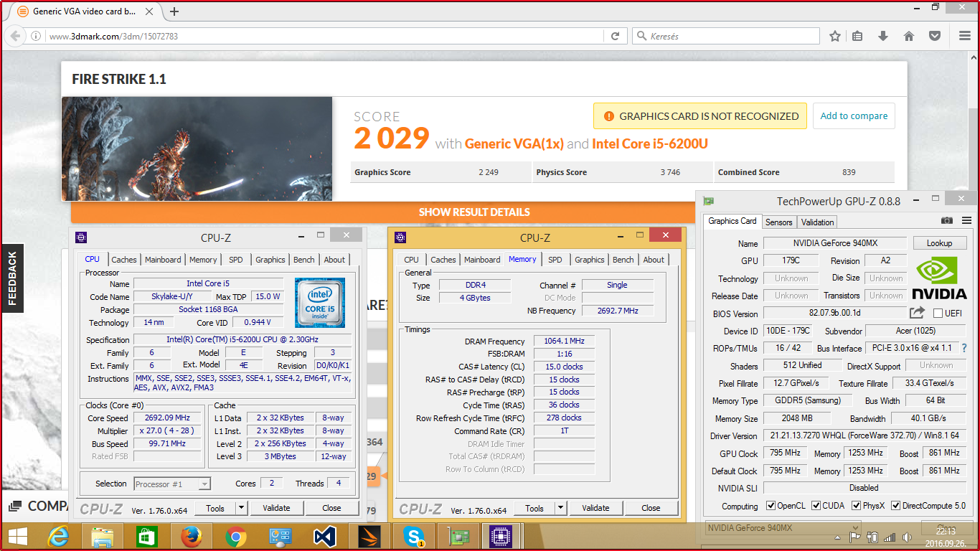Open Skype from the taskbar
This screenshot has width=980, height=551.
413,536
